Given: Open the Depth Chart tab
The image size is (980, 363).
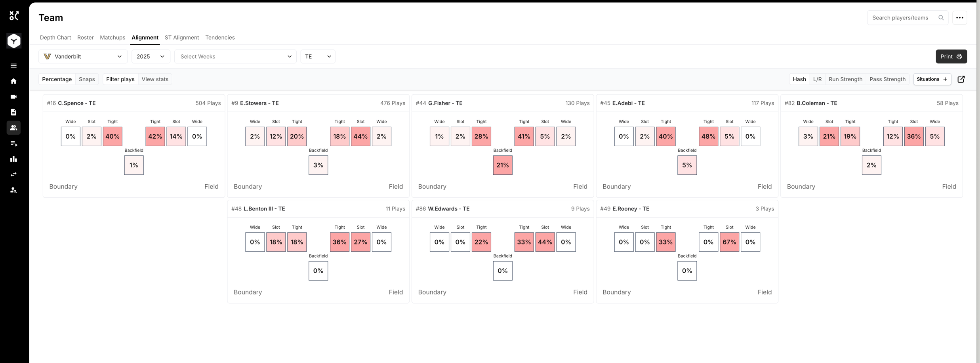Looking at the screenshot, I should tap(55, 38).
